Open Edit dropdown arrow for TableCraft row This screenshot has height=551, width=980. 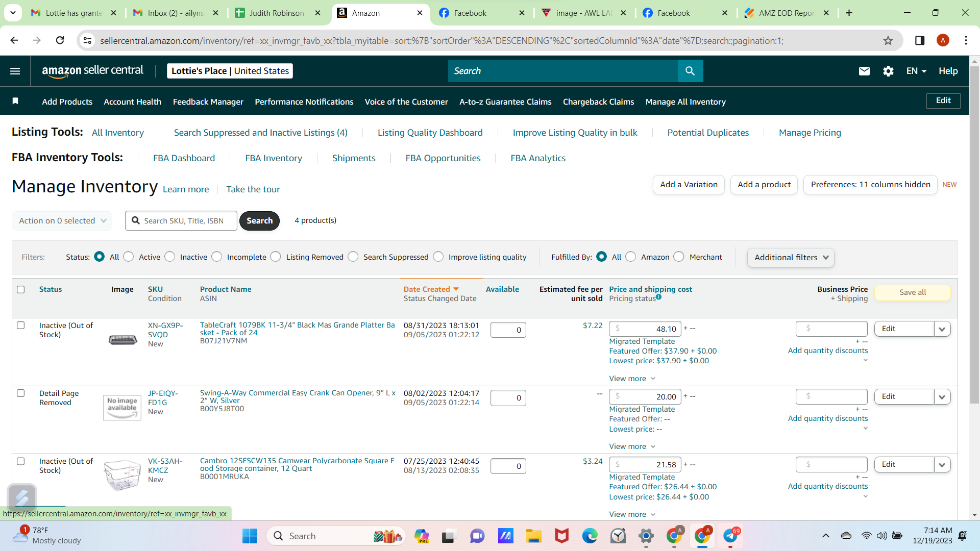[942, 329]
